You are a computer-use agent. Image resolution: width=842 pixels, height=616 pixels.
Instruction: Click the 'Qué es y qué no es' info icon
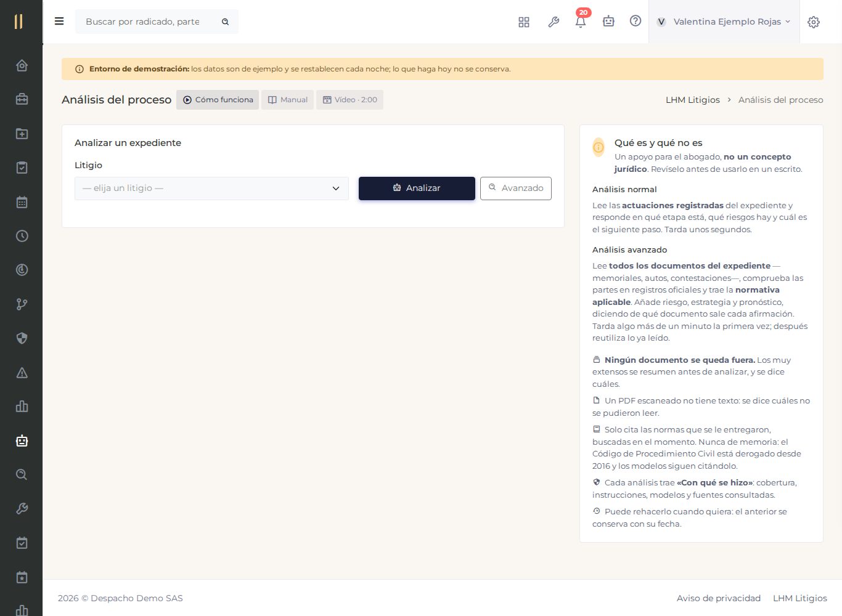point(599,147)
